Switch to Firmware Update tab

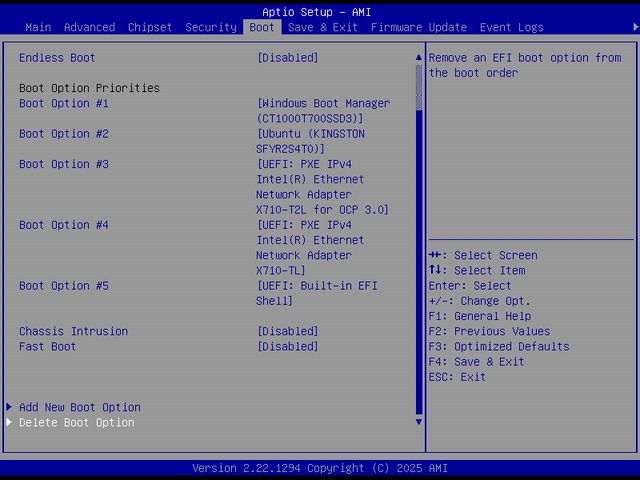419,27
